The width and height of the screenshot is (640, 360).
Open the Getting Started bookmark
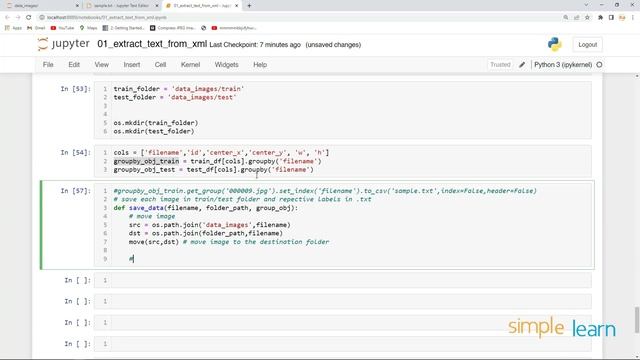124,28
